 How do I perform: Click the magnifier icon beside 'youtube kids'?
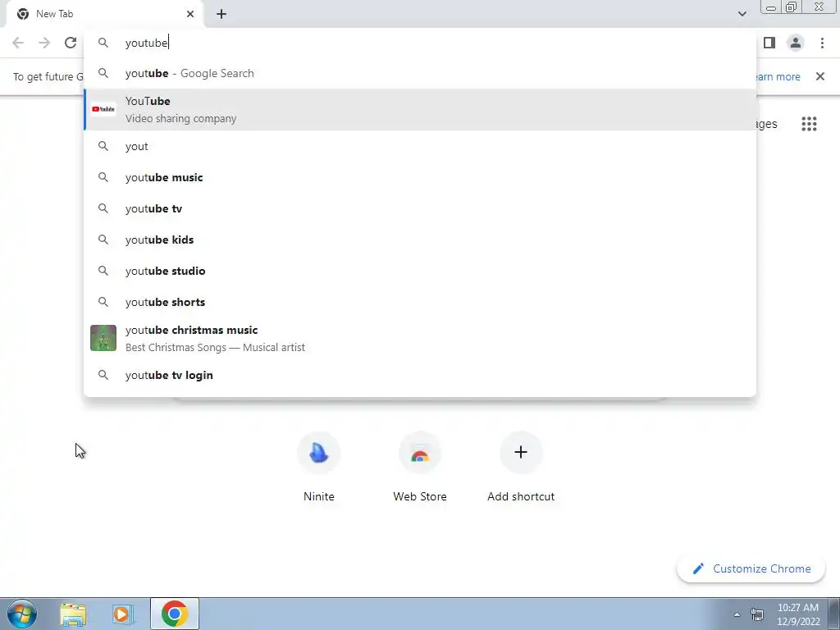point(103,240)
